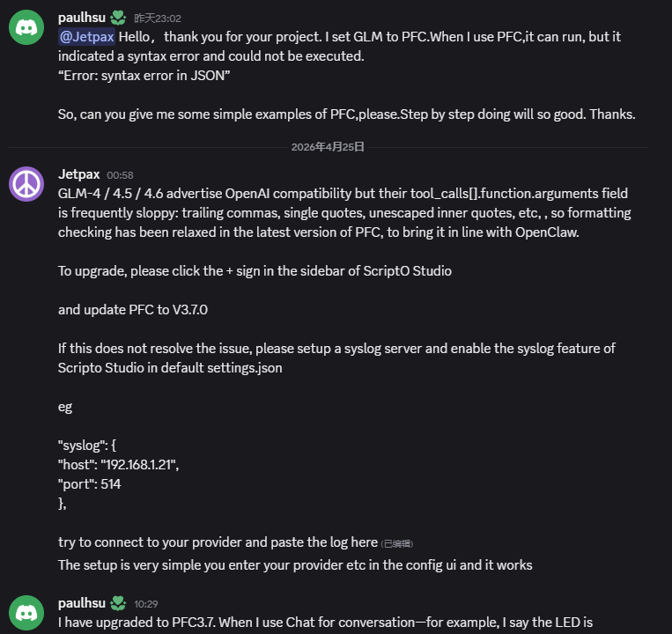This screenshot has height=634, width=672.
Task: Click the 已编辑 edited label
Action: (x=397, y=543)
